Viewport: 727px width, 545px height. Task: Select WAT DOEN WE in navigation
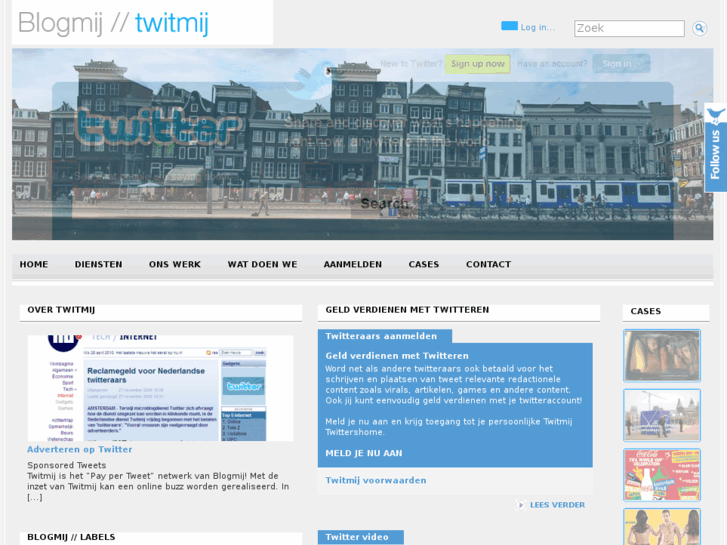(x=262, y=264)
